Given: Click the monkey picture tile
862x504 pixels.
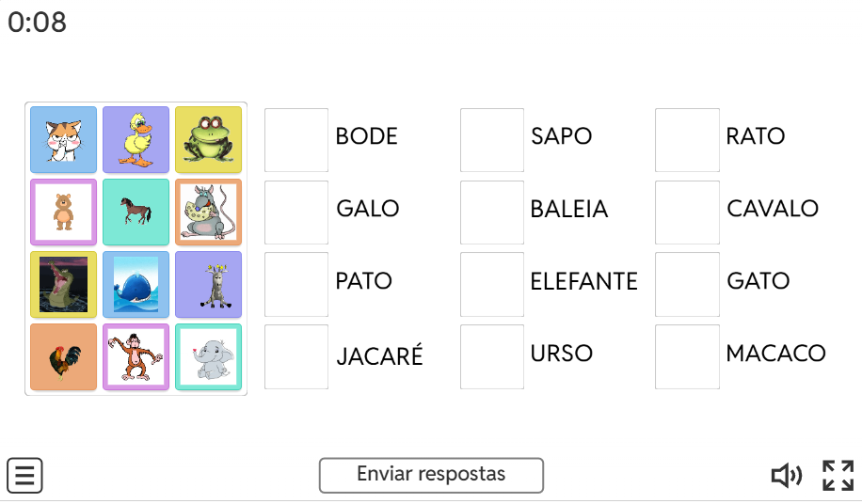Looking at the screenshot, I should coord(136,357).
